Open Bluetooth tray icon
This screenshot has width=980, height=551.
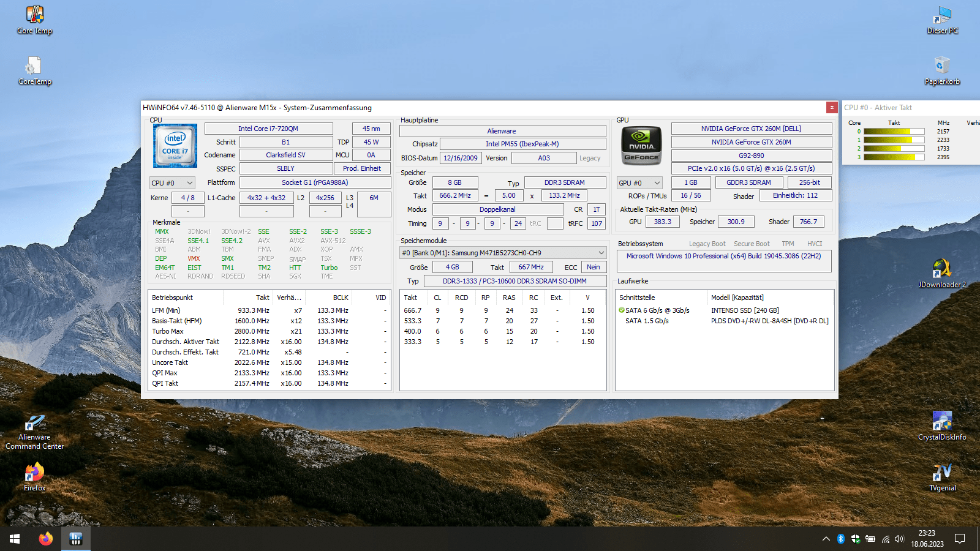tap(841, 539)
